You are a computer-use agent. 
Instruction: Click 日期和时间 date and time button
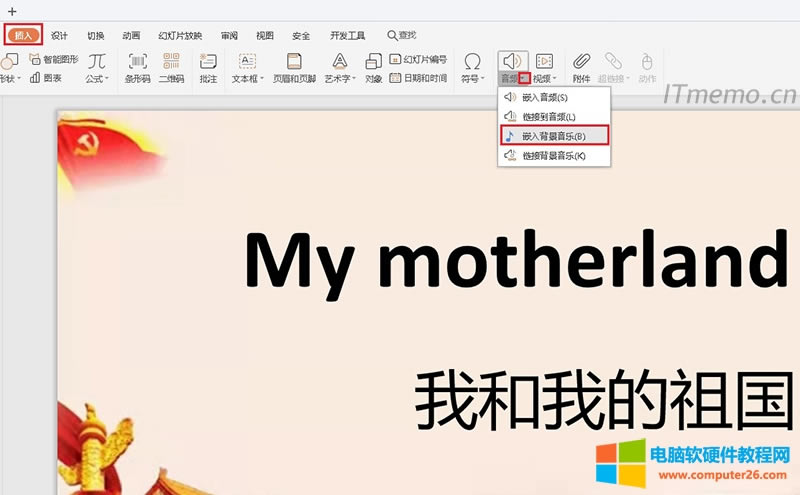[418, 77]
